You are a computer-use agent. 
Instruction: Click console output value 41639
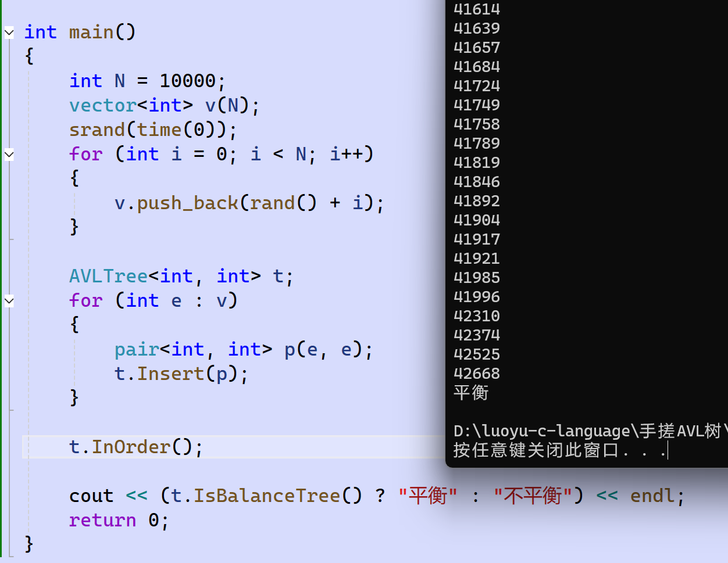[477, 28]
